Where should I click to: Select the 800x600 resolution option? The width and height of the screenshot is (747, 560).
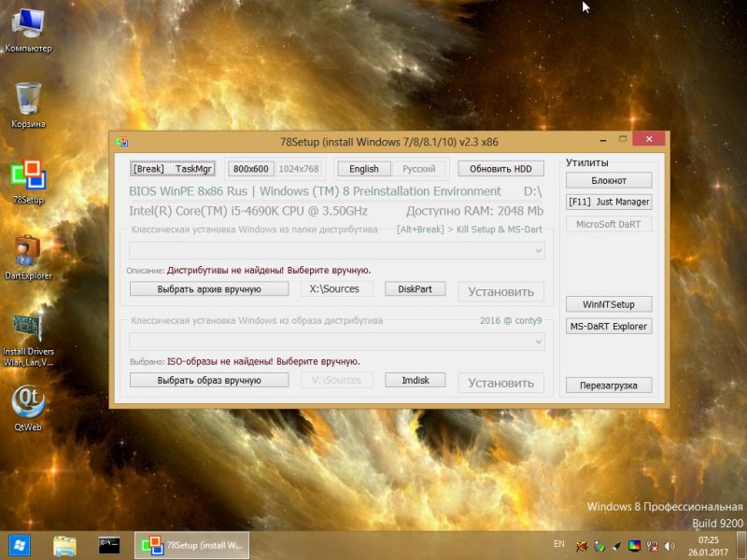(250, 169)
